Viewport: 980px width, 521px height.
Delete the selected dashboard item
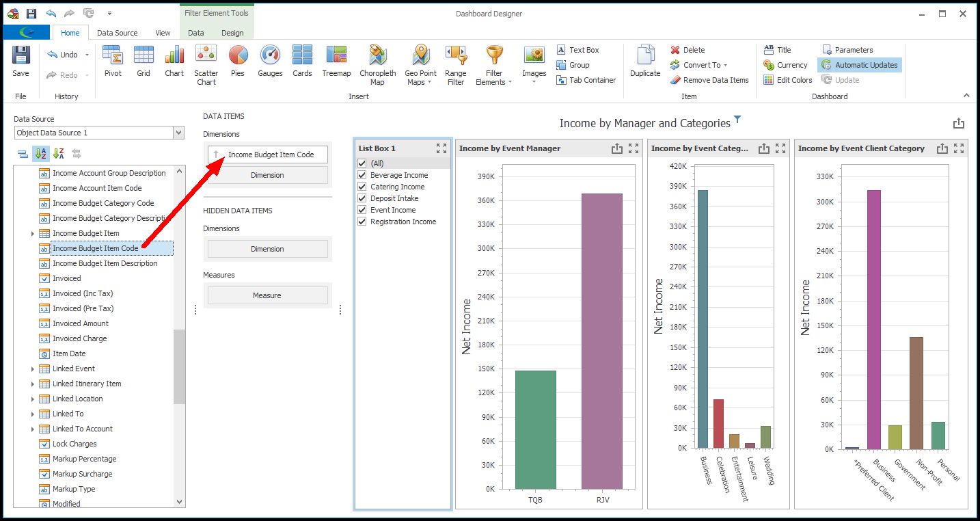tap(688, 50)
